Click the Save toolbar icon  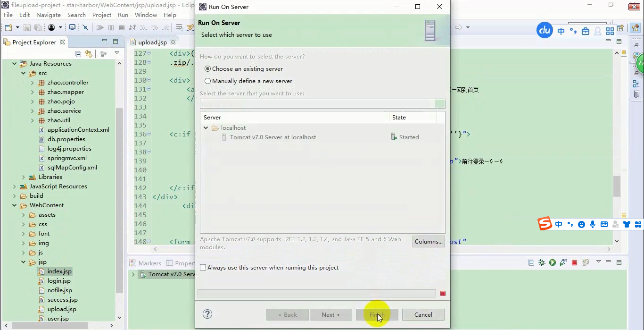[x=27, y=28]
